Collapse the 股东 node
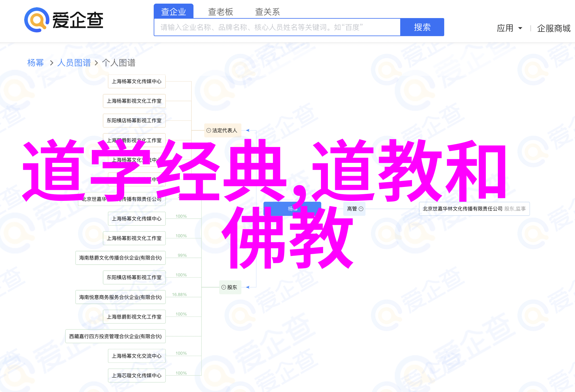The height and width of the screenshot is (392, 575). [224, 287]
